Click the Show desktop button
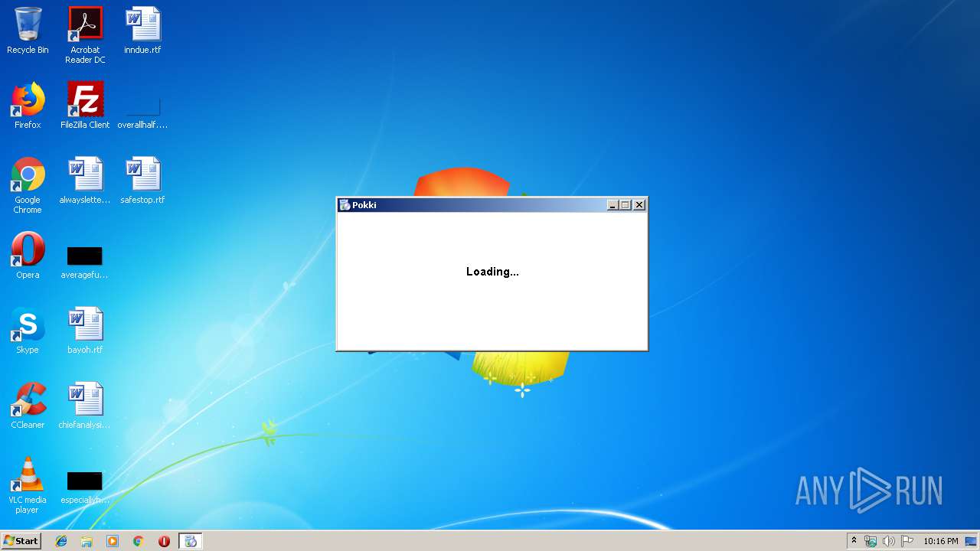This screenshot has width=980, height=551. point(972,541)
